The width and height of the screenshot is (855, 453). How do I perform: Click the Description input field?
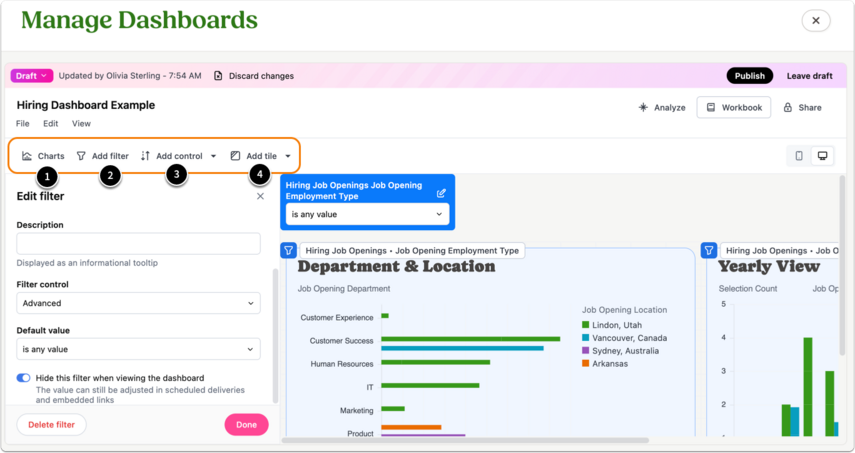(139, 244)
